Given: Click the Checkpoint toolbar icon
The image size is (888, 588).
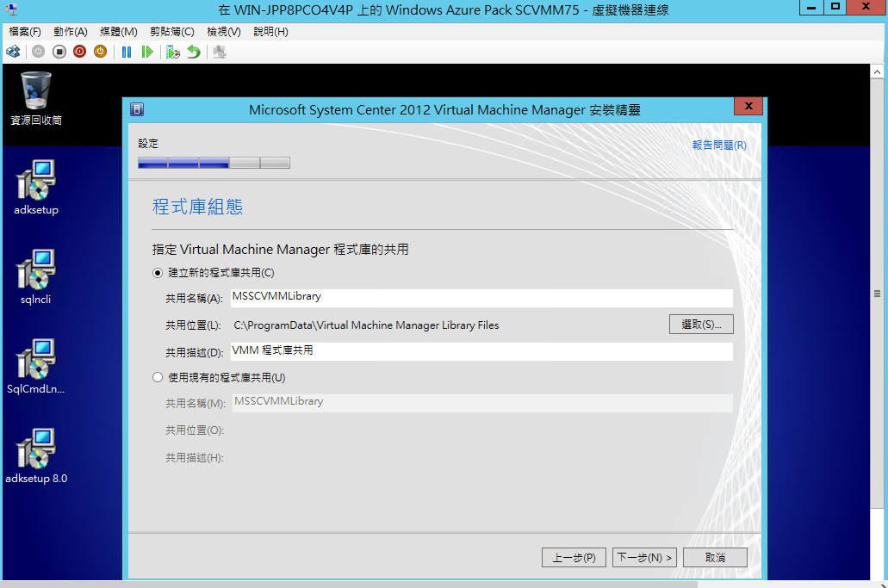Looking at the screenshot, I should point(173,52).
